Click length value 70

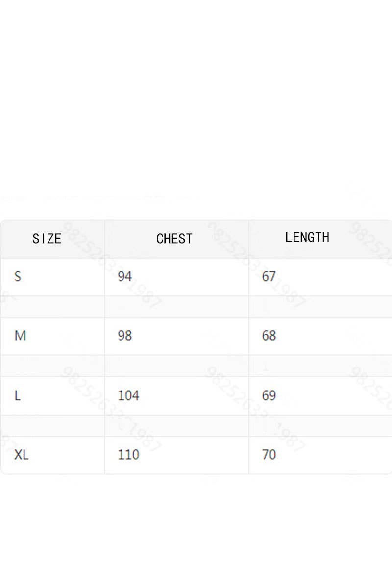point(269,455)
